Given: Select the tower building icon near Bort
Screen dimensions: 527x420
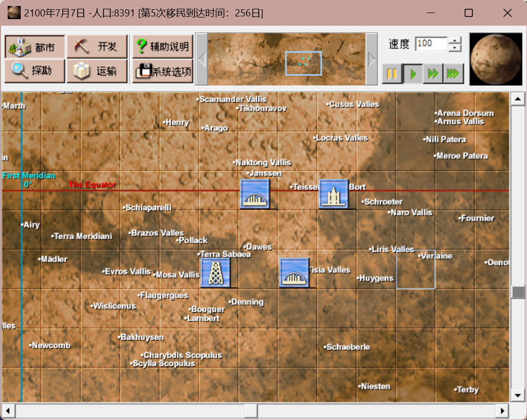Looking at the screenshot, I should [x=334, y=194].
